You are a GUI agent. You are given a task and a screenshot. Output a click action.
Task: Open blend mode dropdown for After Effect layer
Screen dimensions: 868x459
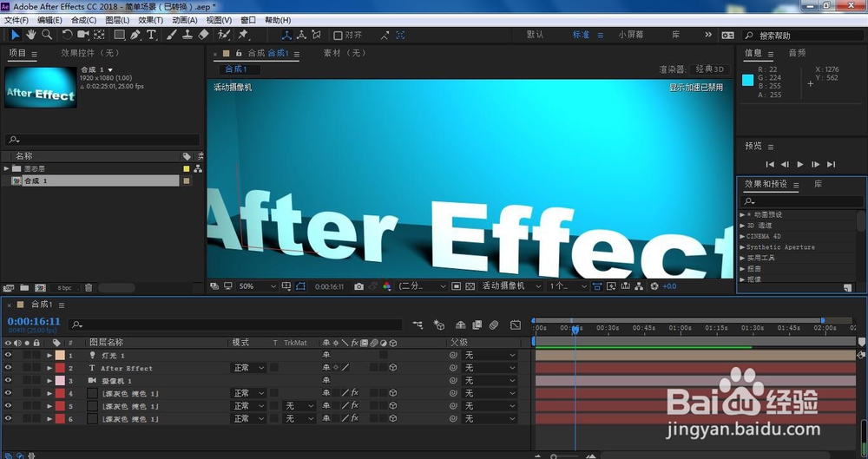pos(248,368)
